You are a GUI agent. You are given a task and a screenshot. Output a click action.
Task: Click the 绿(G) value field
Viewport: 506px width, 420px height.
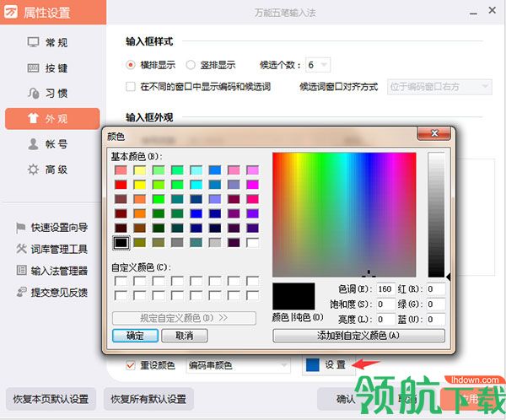coord(436,304)
